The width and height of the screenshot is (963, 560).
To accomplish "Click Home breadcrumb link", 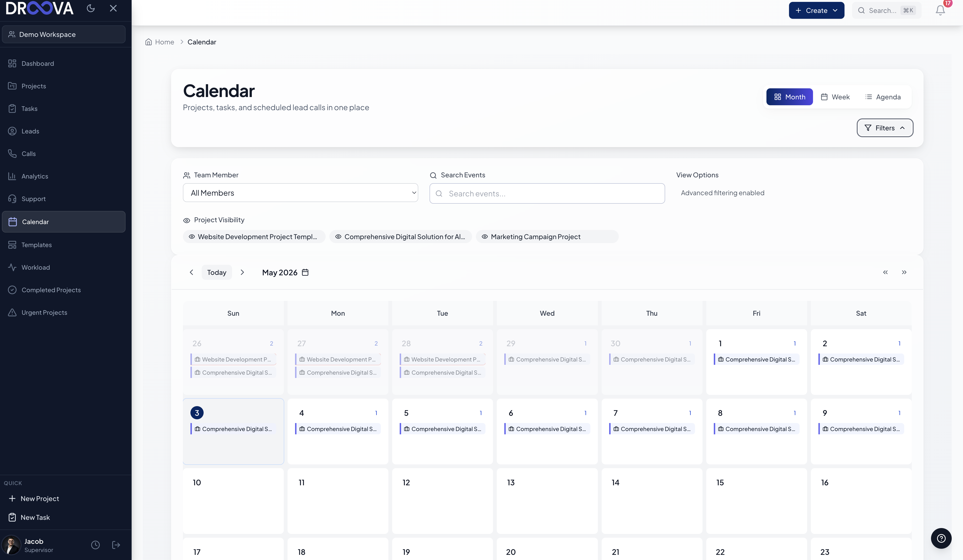I will point(164,42).
